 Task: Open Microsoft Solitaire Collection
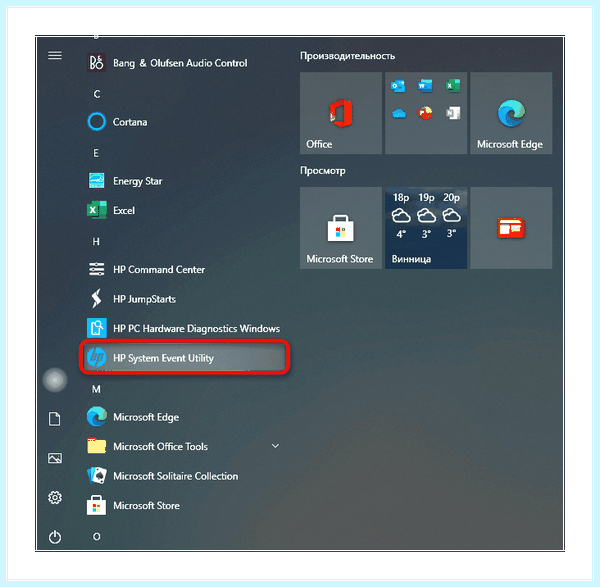[x=184, y=476]
